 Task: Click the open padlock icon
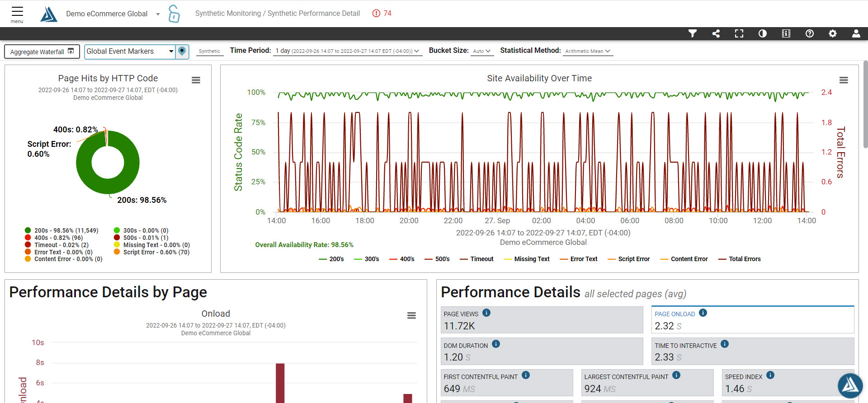[174, 14]
